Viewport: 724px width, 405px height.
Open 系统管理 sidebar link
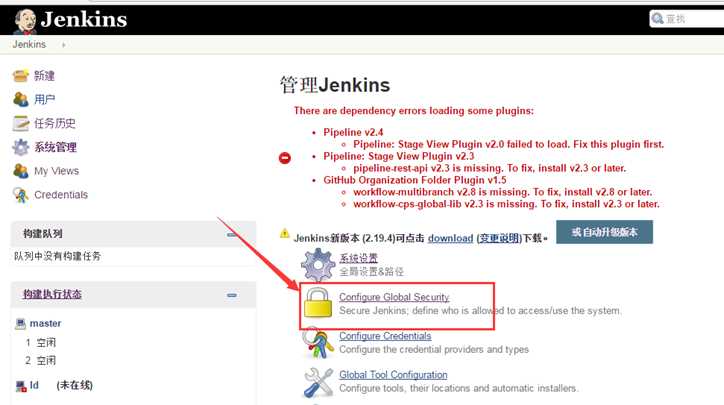click(55, 147)
